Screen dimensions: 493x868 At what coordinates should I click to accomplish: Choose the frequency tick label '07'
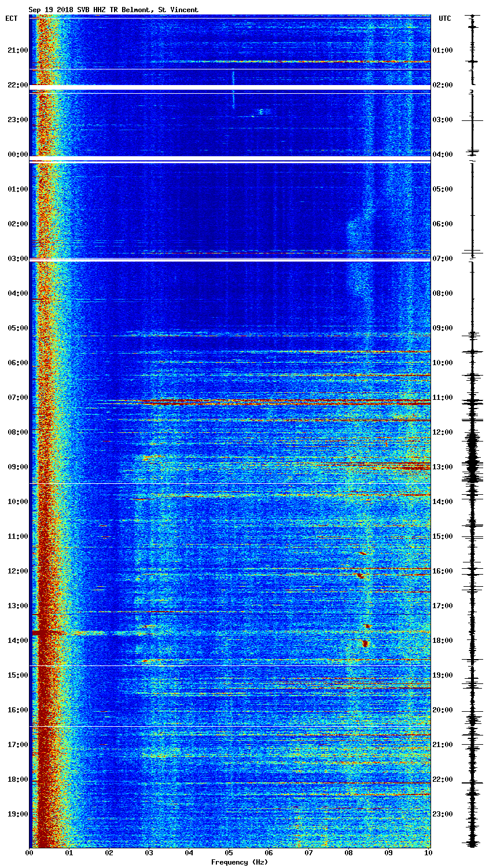(x=309, y=853)
